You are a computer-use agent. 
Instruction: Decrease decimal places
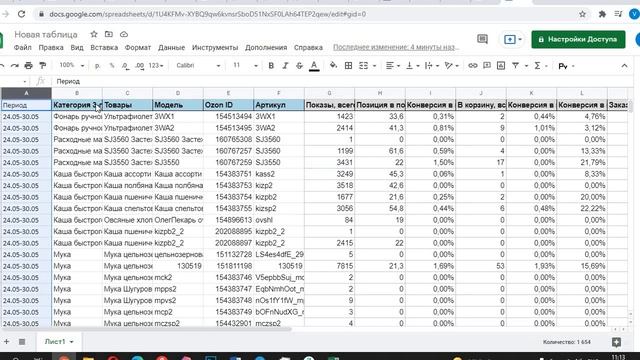click(125, 65)
